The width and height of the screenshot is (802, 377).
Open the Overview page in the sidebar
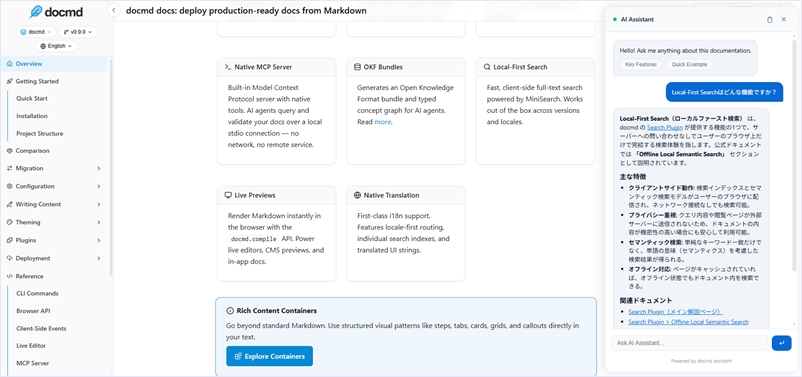pyautogui.click(x=54, y=64)
